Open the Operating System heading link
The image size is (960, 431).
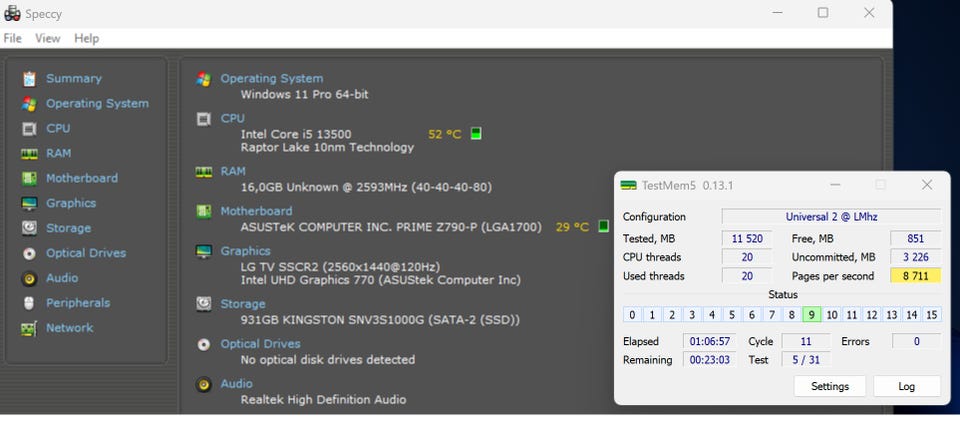(271, 79)
